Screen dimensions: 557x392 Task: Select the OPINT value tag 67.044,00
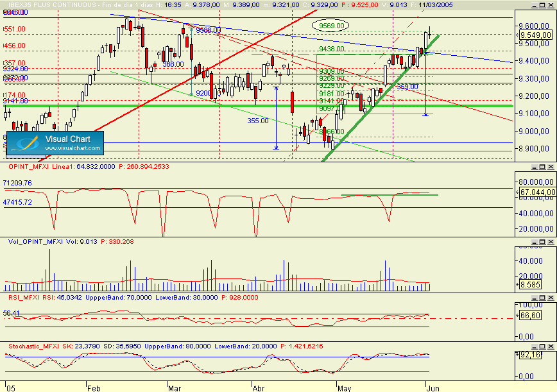point(537,192)
